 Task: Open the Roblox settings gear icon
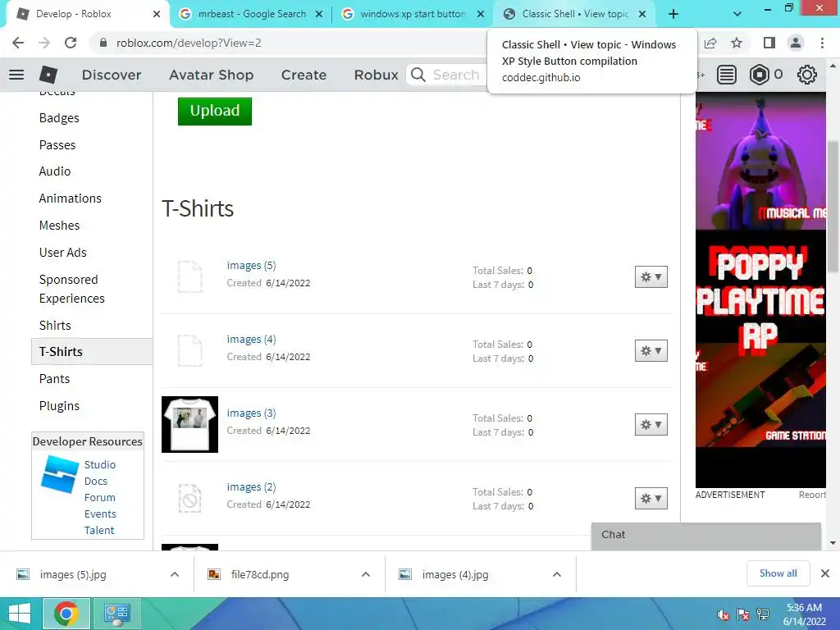pyautogui.click(x=807, y=75)
